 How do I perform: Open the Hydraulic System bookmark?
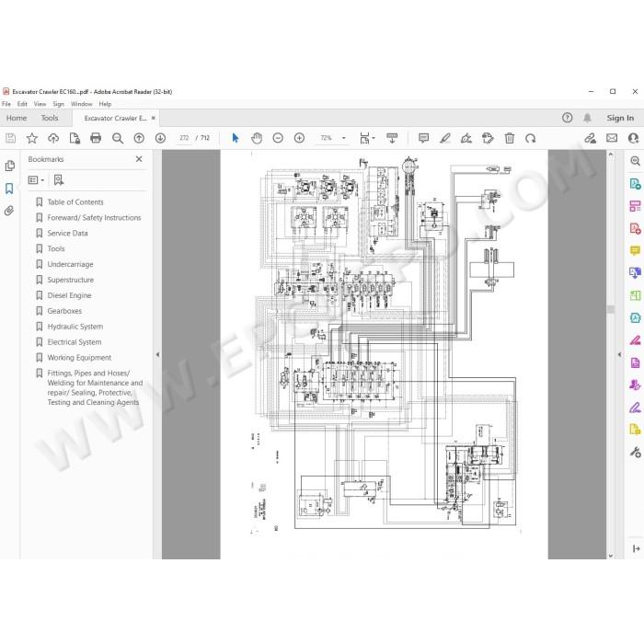(75, 327)
